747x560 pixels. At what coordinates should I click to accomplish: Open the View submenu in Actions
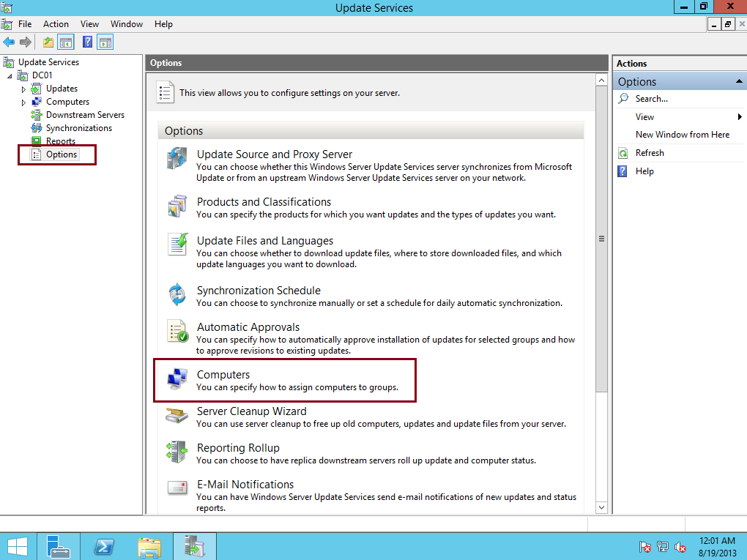(x=644, y=116)
